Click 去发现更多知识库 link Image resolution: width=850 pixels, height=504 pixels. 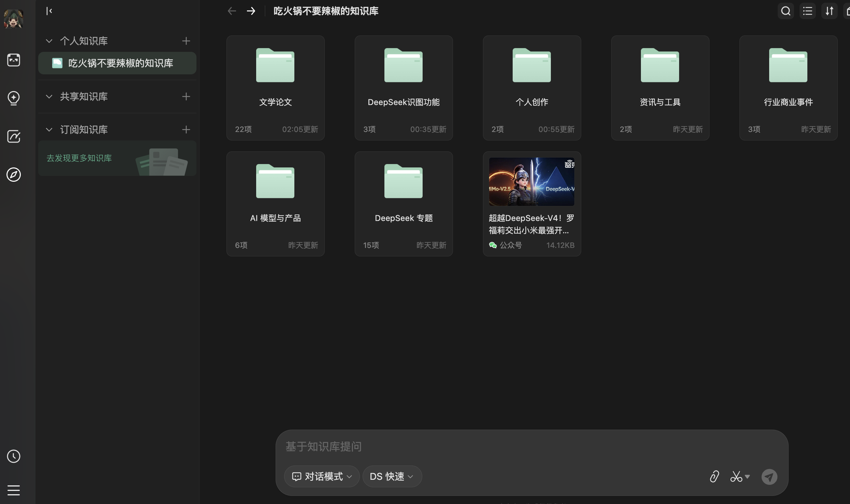[x=79, y=158]
